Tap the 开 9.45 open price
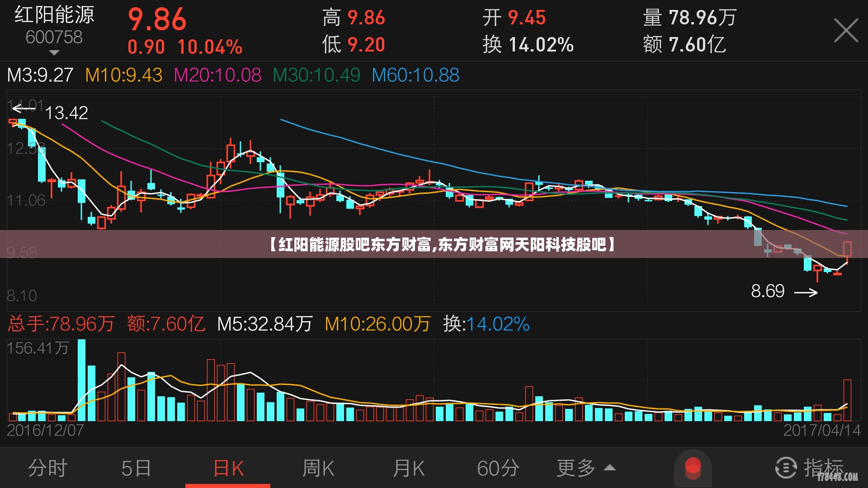 point(514,18)
